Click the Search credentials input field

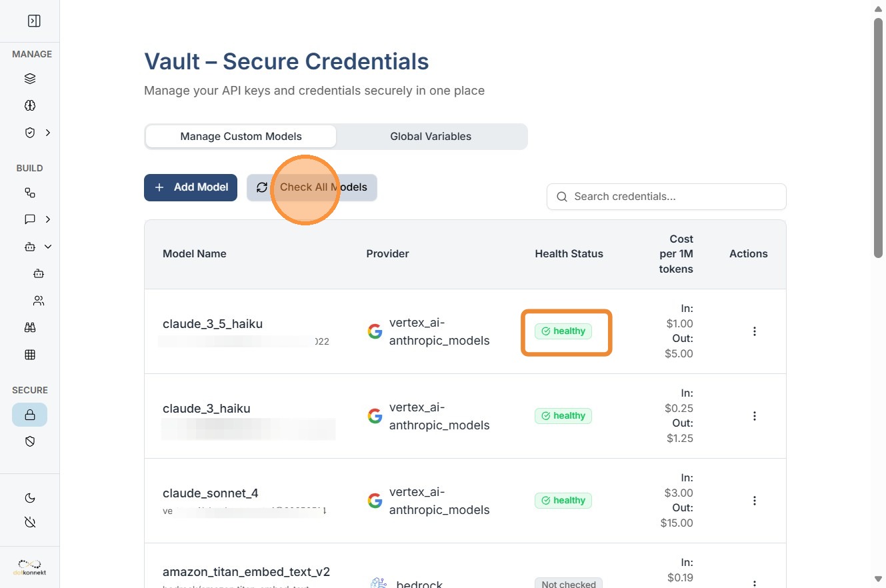click(667, 197)
